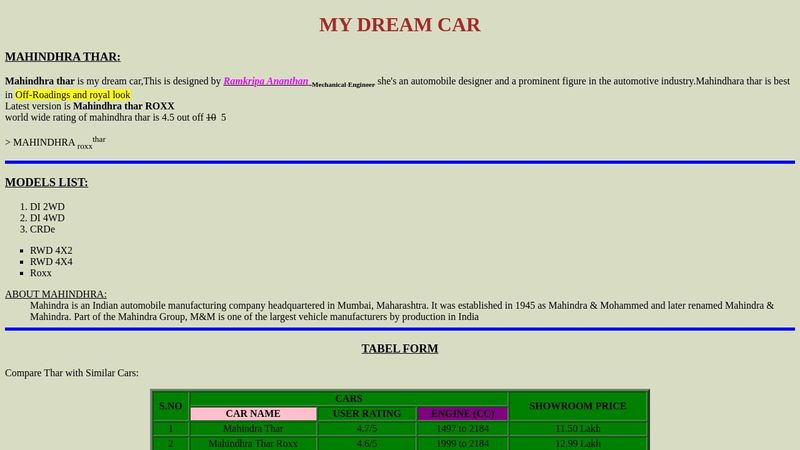Click the Mahindhra Thar Roxx table cell

pyautogui.click(x=253, y=443)
